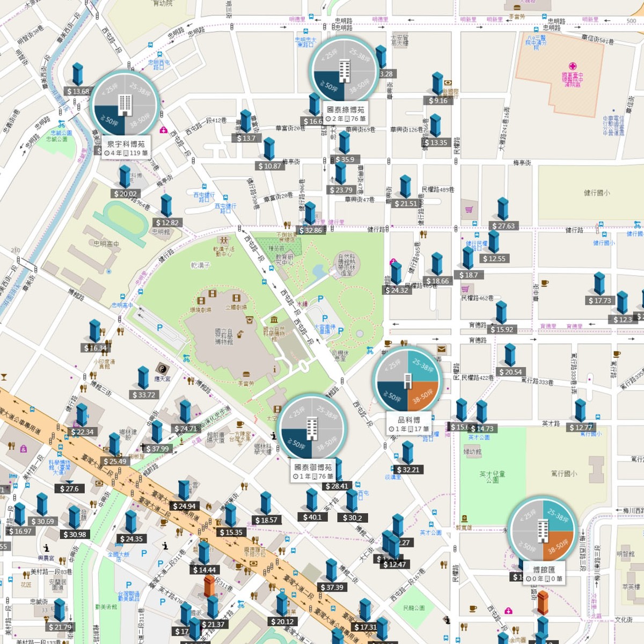Click the building marker priced $ 20.02
The width and height of the screenshot is (644, 644).
[125, 177]
